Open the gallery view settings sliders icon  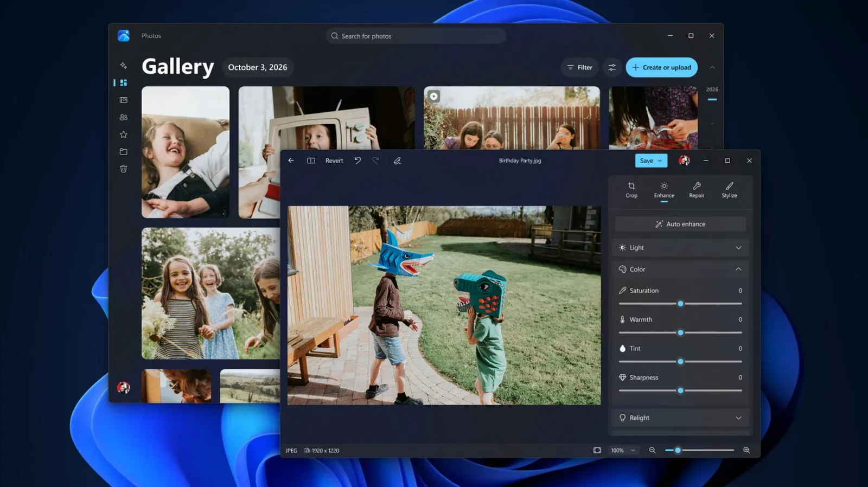pyautogui.click(x=612, y=67)
